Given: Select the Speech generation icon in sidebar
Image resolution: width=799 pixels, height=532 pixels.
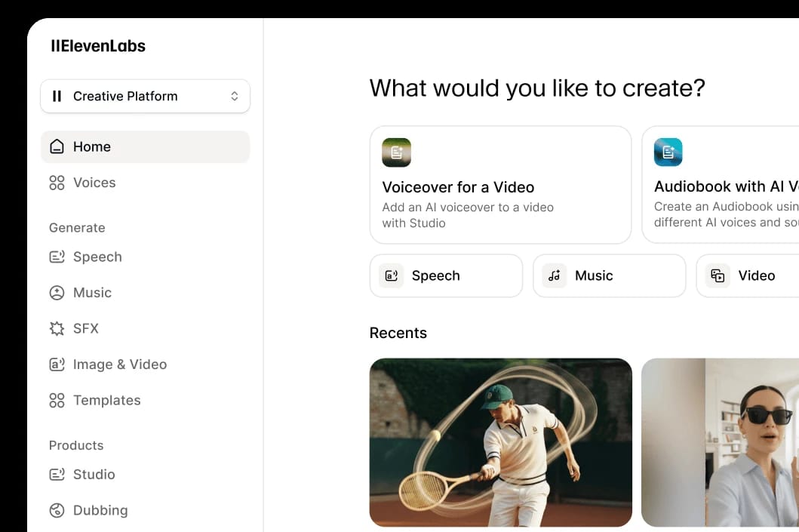Looking at the screenshot, I should point(56,257).
